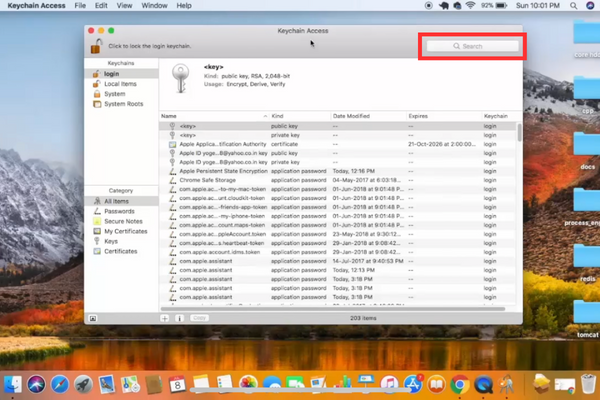
Task: Open the Trash in the Dock
Action: coord(589,384)
